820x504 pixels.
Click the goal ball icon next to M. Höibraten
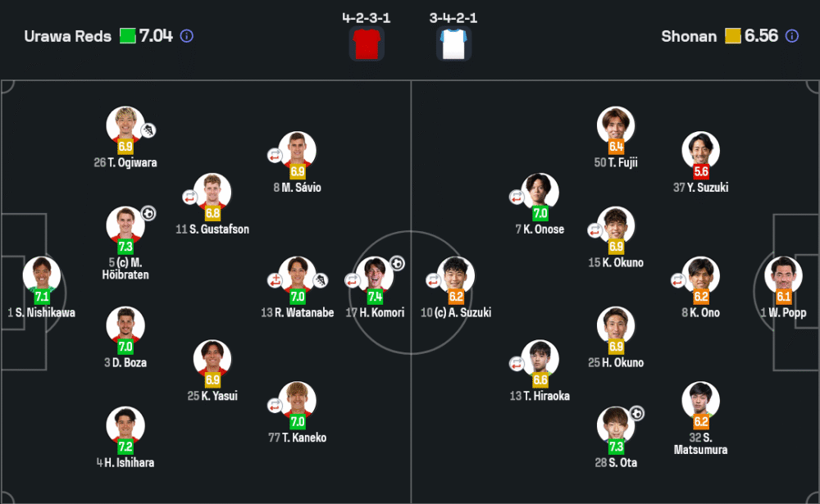[x=148, y=213]
